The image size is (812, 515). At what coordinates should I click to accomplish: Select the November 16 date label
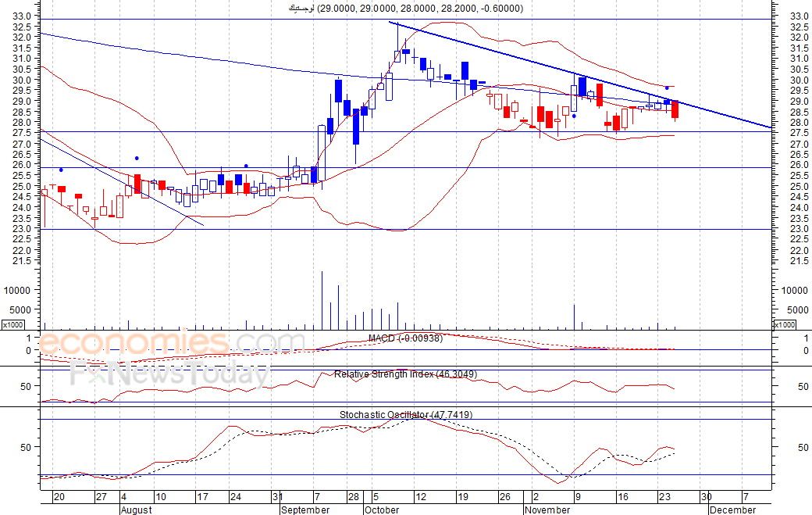pos(622,497)
